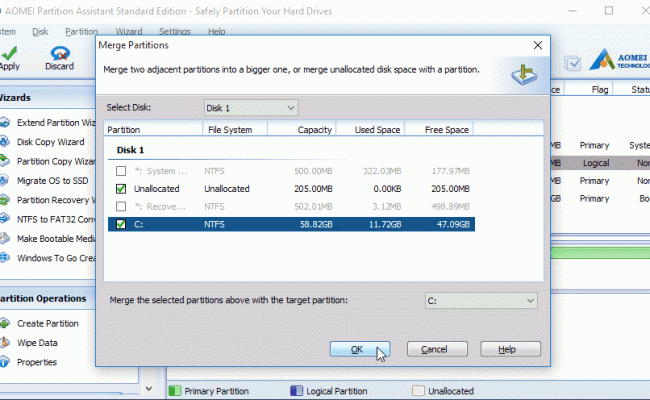Select the C: row capacity 58.82GB
Screen dimensions: 650x400
(x=316, y=224)
